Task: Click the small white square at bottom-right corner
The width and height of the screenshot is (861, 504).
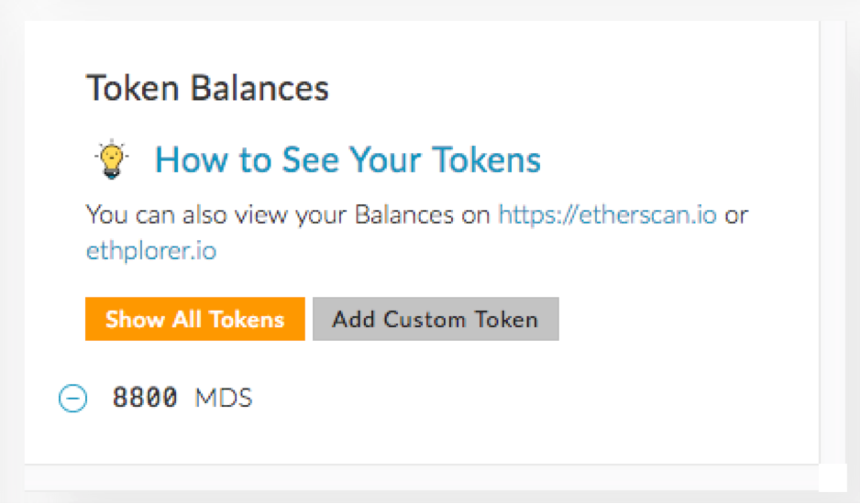Action: 832,477
